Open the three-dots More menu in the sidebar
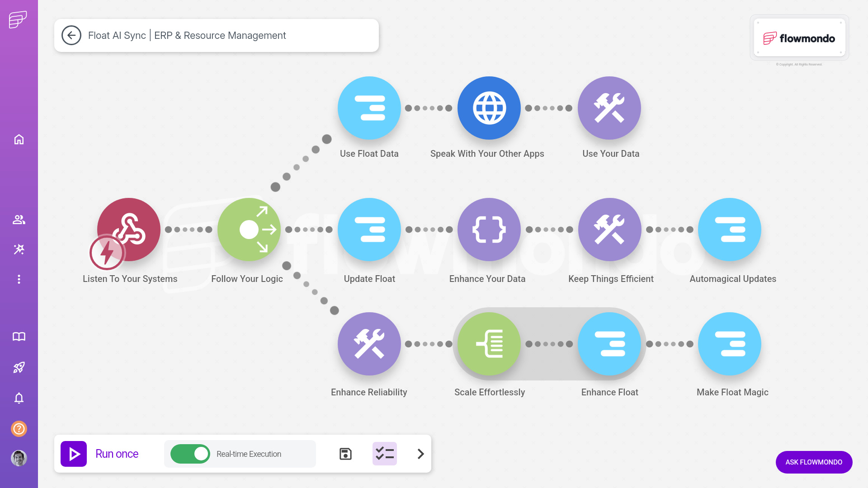 click(x=19, y=279)
